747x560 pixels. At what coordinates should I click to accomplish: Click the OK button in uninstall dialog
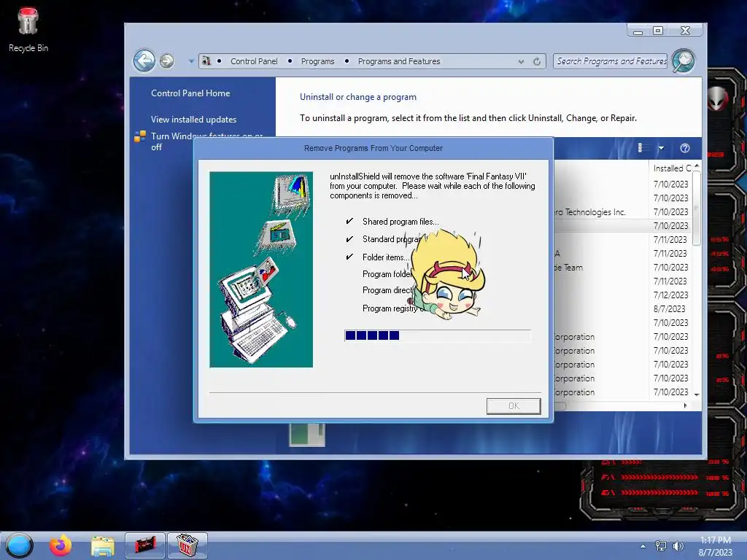(514, 406)
